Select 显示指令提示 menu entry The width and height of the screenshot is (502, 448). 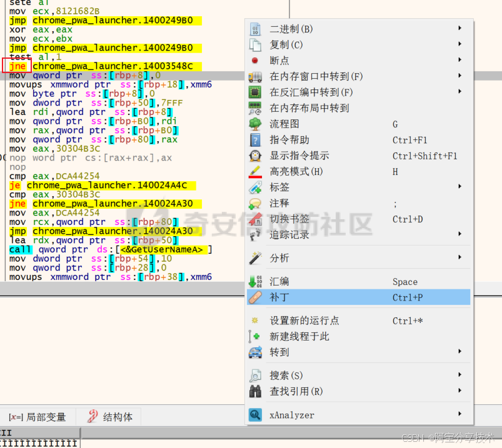pyautogui.click(x=359, y=156)
